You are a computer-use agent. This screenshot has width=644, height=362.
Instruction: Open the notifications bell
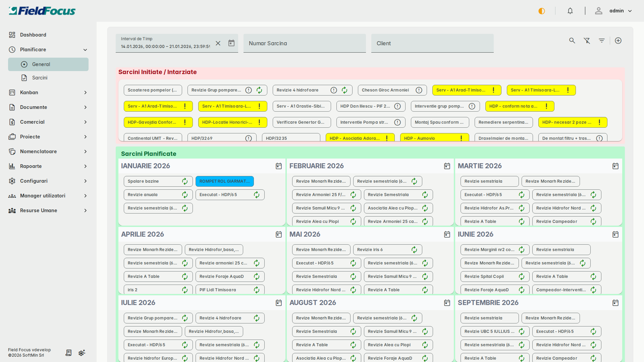click(x=570, y=11)
